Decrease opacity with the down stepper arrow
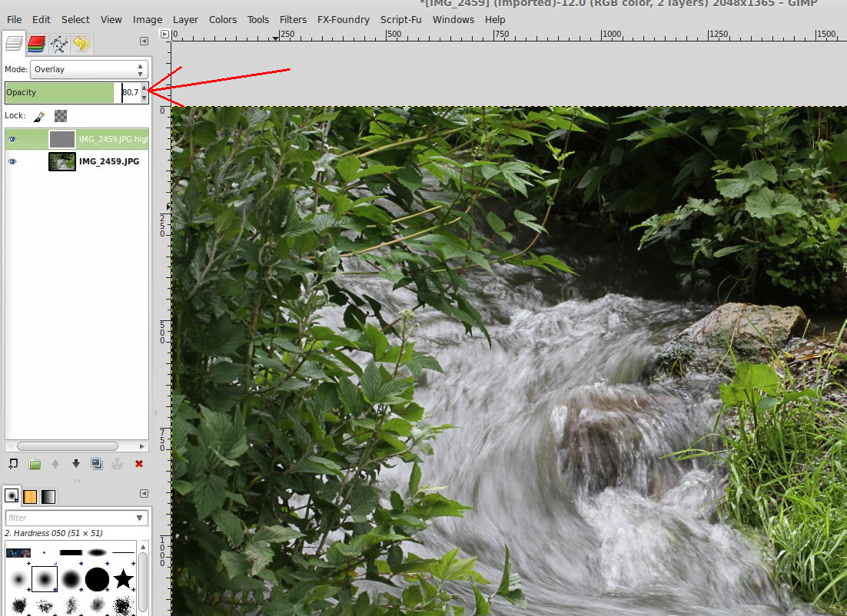Image resolution: width=847 pixels, height=616 pixels. tap(144, 98)
